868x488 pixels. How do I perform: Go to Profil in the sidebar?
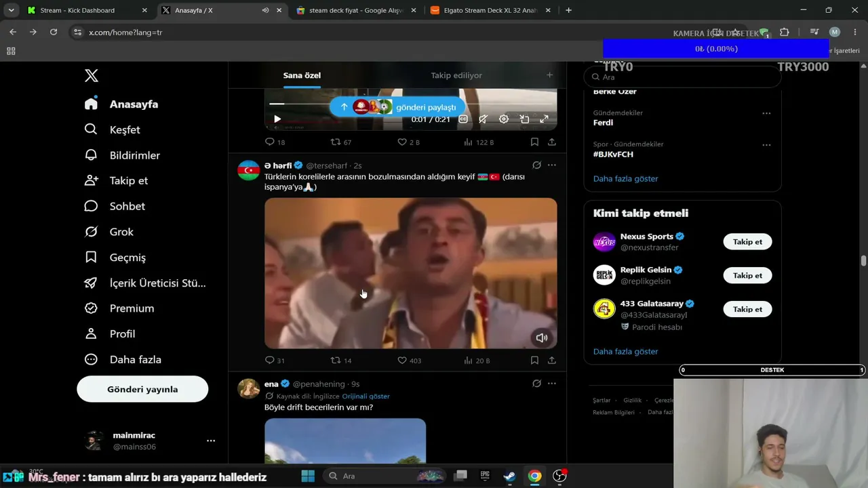(x=110, y=334)
